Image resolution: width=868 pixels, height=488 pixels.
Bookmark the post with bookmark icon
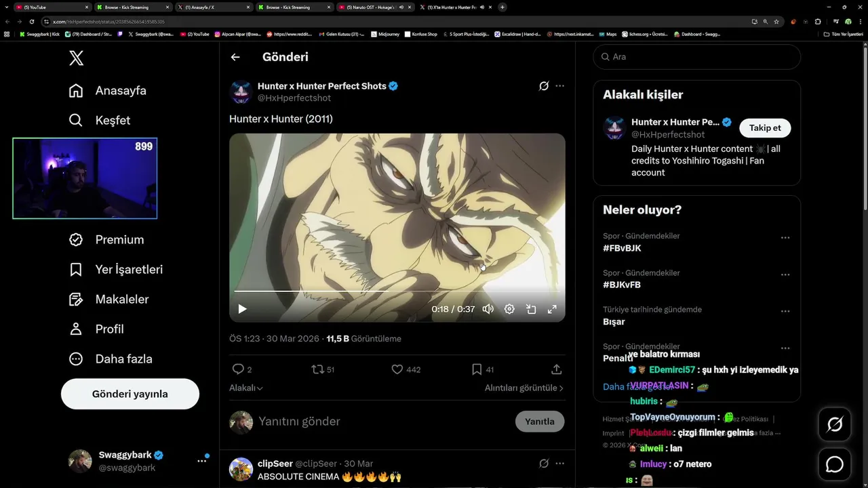coord(477,369)
